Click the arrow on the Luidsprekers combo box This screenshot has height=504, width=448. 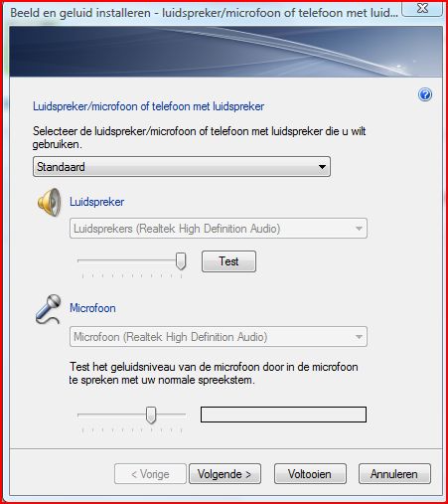pos(359,229)
